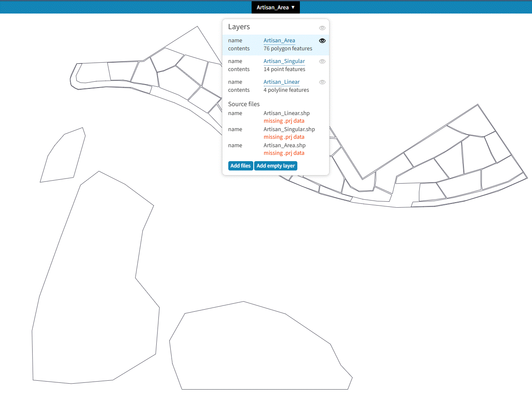Select the row showing 76 polygon features
The height and width of the screenshot is (393, 532).
coord(288,49)
